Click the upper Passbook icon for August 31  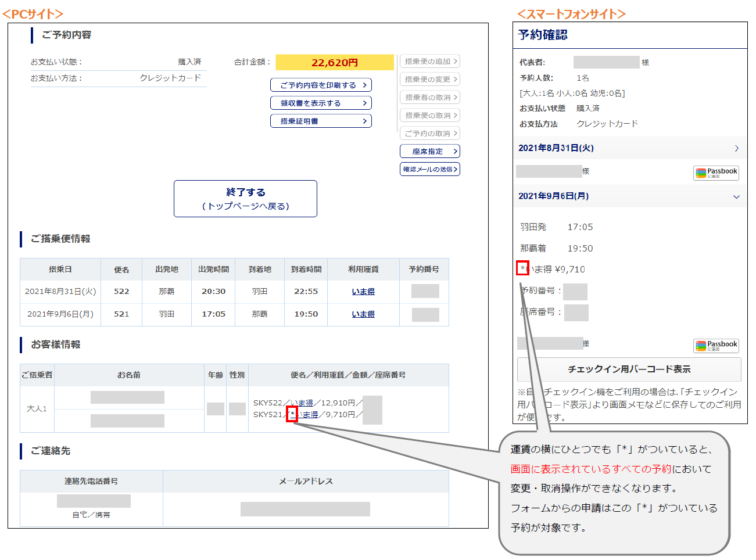(716, 173)
